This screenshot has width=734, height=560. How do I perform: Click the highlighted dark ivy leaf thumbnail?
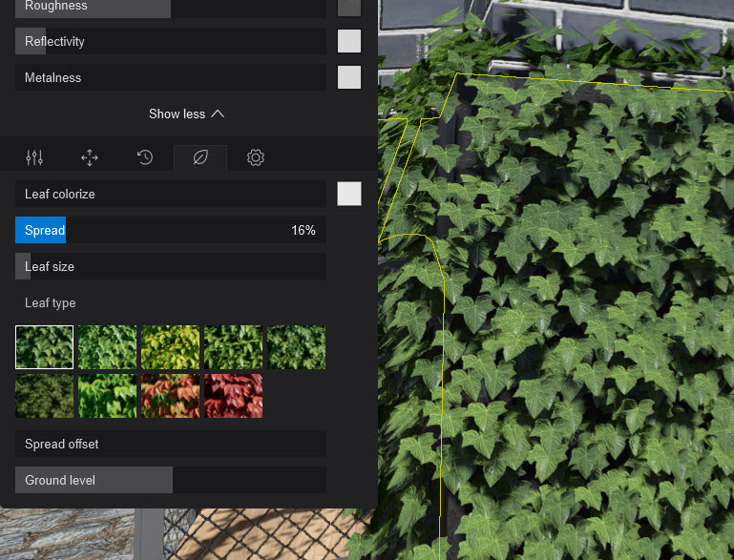44,347
